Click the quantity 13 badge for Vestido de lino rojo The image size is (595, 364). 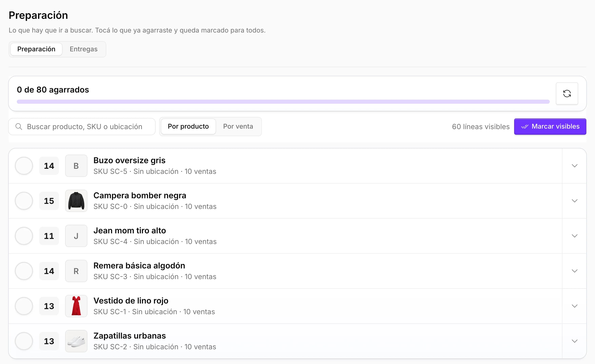[x=49, y=306]
